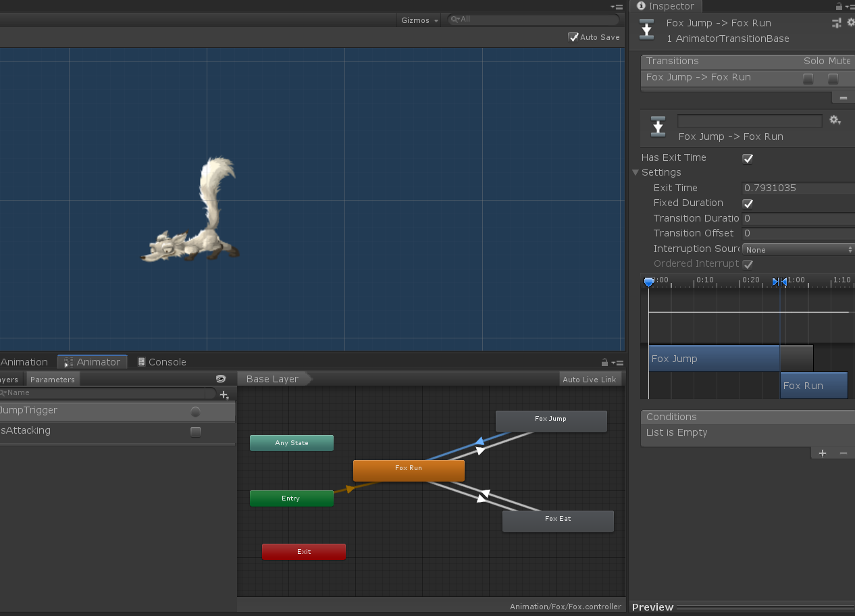Image resolution: width=855 pixels, height=616 pixels.
Task: Open the add parameter plus dropdown
Action: [225, 394]
